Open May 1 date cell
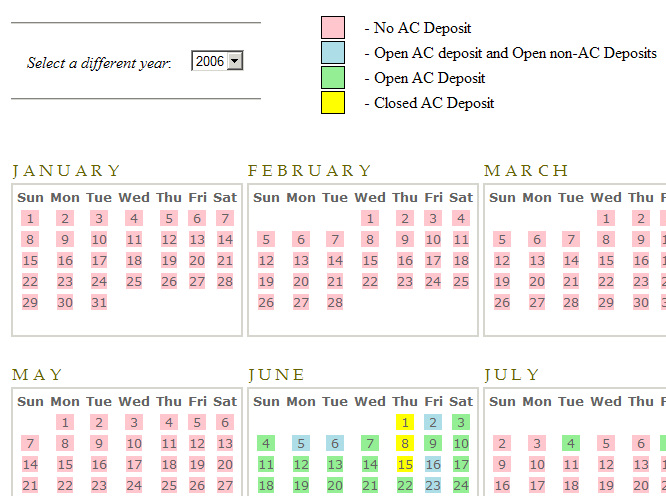Screen dimensions: 666x496 tap(65, 423)
